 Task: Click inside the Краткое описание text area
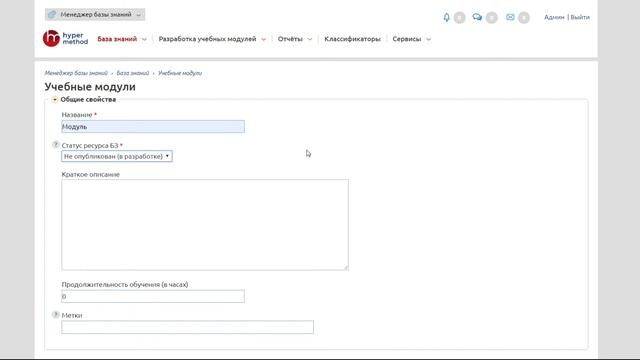tap(205, 224)
